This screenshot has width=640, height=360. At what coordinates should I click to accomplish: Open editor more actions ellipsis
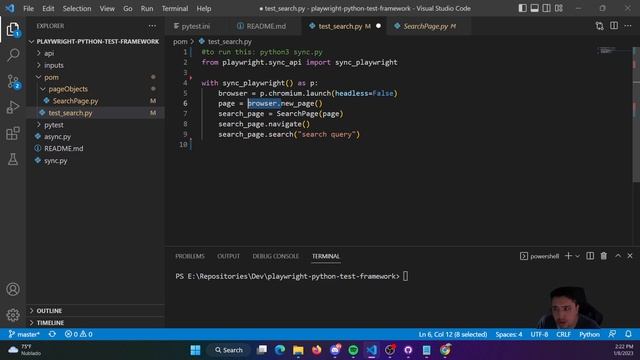pyautogui.click(x=628, y=26)
